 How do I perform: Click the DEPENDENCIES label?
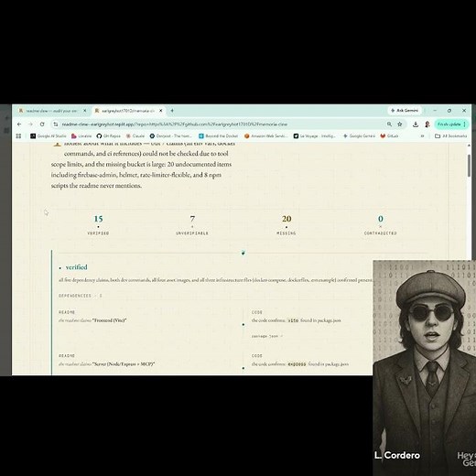pos(81,296)
